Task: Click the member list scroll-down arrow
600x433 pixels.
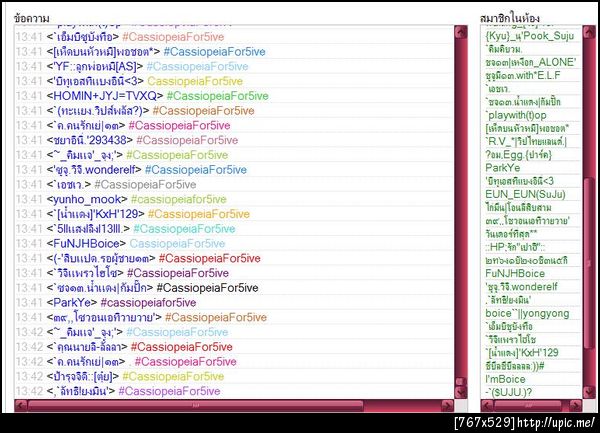Action: (x=589, y=392)
